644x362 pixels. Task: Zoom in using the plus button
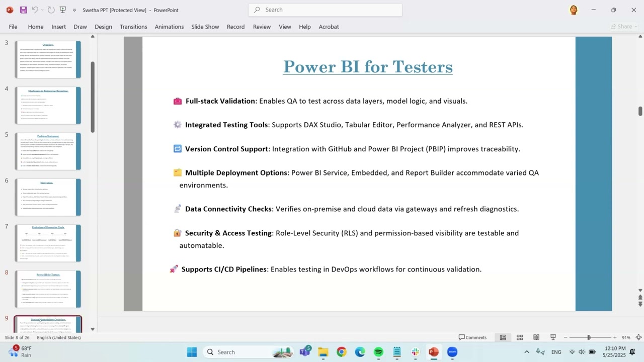tap(615, 337)
